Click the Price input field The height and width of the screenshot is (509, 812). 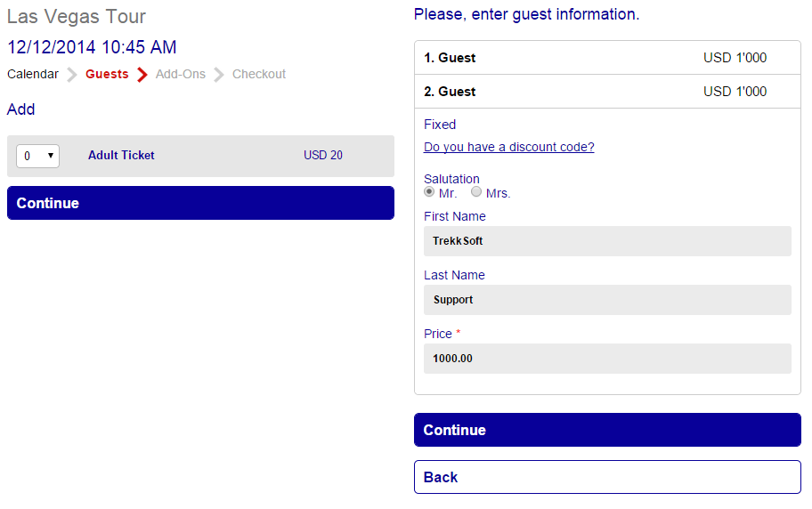[x=607, y=359]
